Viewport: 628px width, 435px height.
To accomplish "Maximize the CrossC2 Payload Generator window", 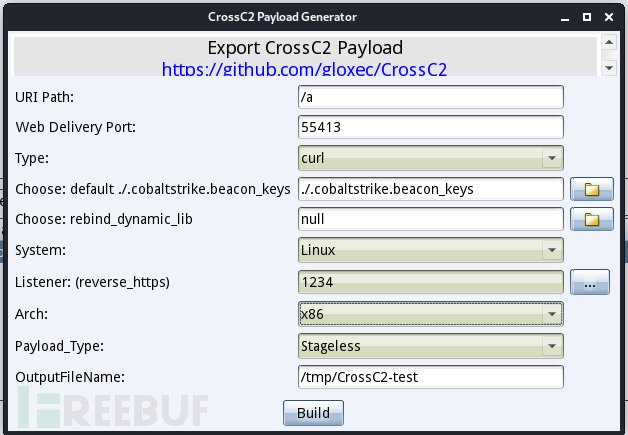I will point(587,17).
